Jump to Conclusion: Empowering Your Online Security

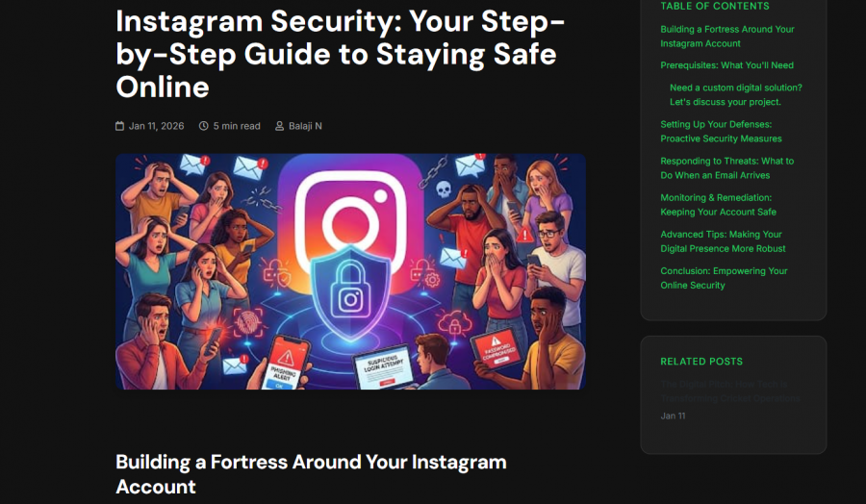pyautogui.click(x=724, y=278)
